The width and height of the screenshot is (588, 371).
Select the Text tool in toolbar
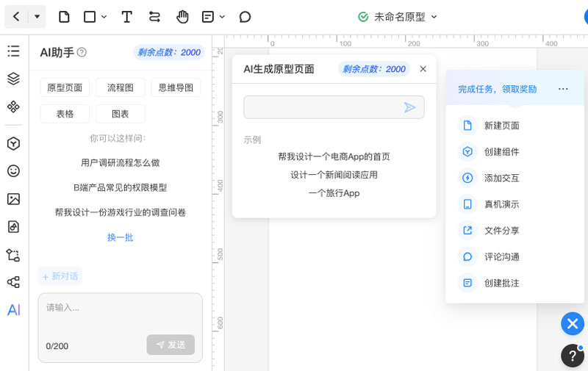(126, 16)
